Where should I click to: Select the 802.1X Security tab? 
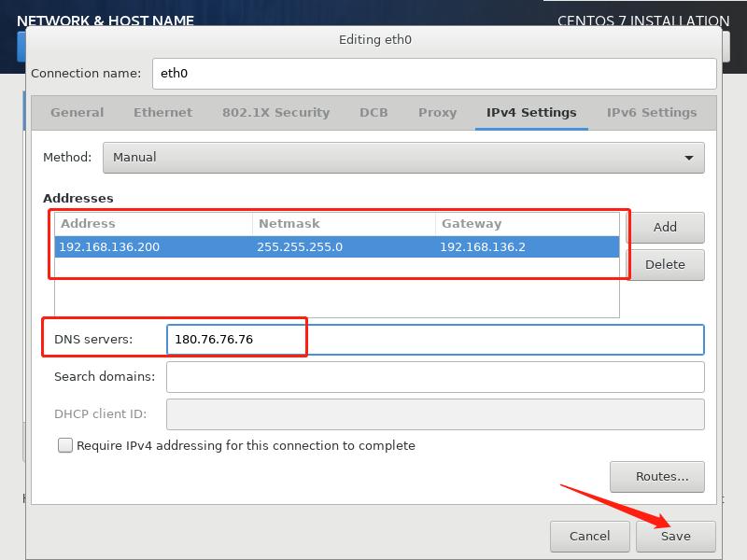[276, 112]
